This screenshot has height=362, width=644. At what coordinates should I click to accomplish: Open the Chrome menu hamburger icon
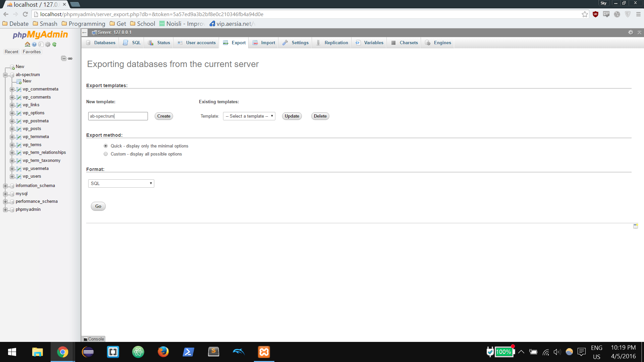pyautogui.click(x=638, y=14)
